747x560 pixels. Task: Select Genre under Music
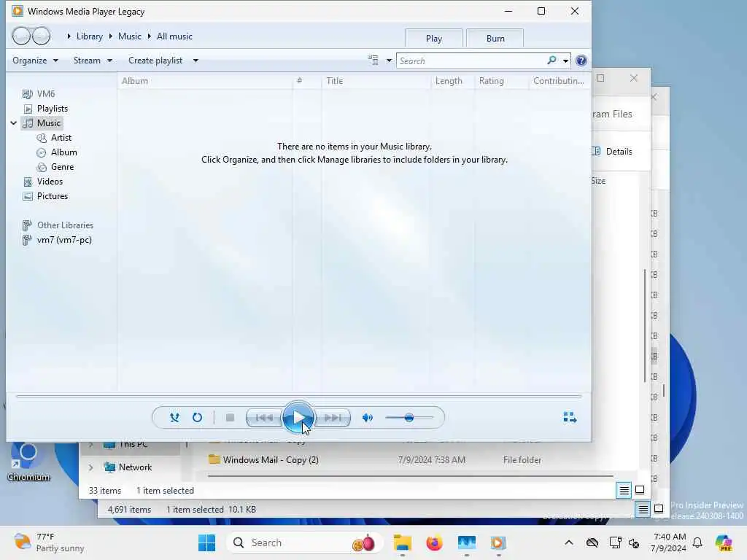click(55, 167)
